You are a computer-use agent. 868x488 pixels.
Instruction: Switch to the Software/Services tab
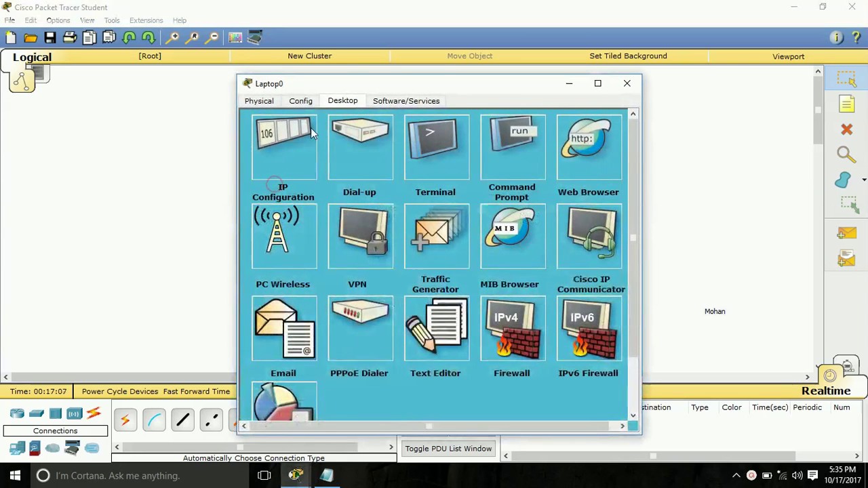pos(406,101)
